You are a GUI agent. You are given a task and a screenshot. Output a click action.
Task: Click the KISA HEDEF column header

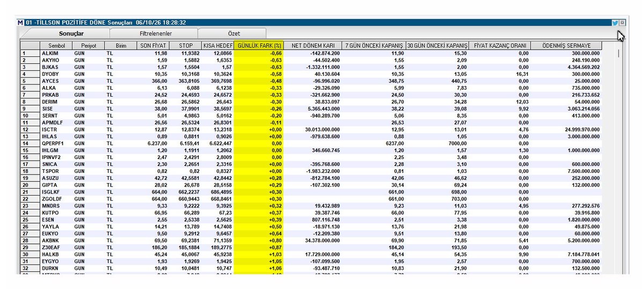tap(218, 46)
